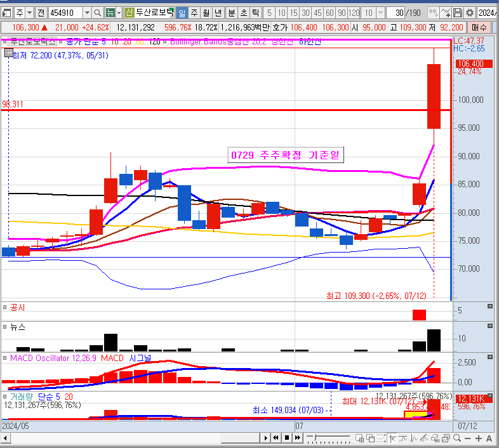The height and width of the screenshot is (448, 499).
Task: Select 주 weekly chart period
Action: 194,13
